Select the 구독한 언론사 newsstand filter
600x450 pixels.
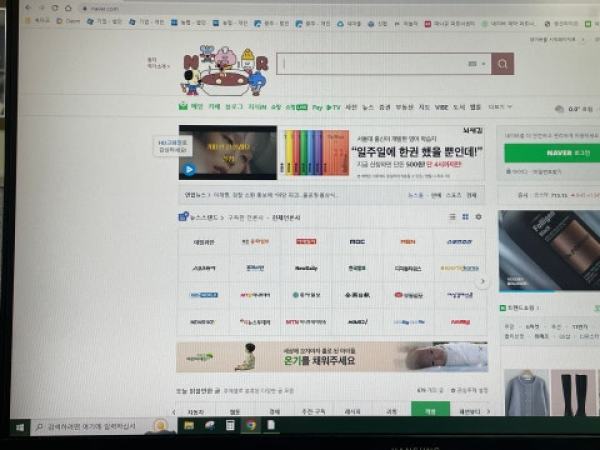click(x=246, y=218)
